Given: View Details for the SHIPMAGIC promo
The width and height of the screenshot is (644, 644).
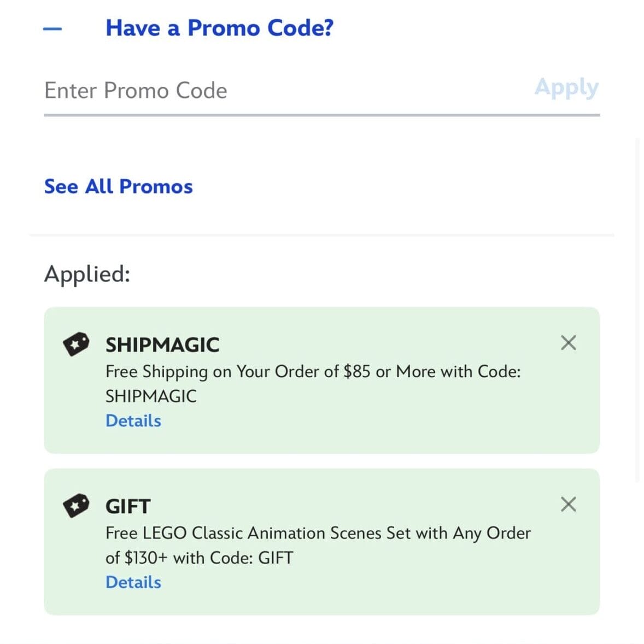Looking at the screenshot, I should [x=133, y=420].
